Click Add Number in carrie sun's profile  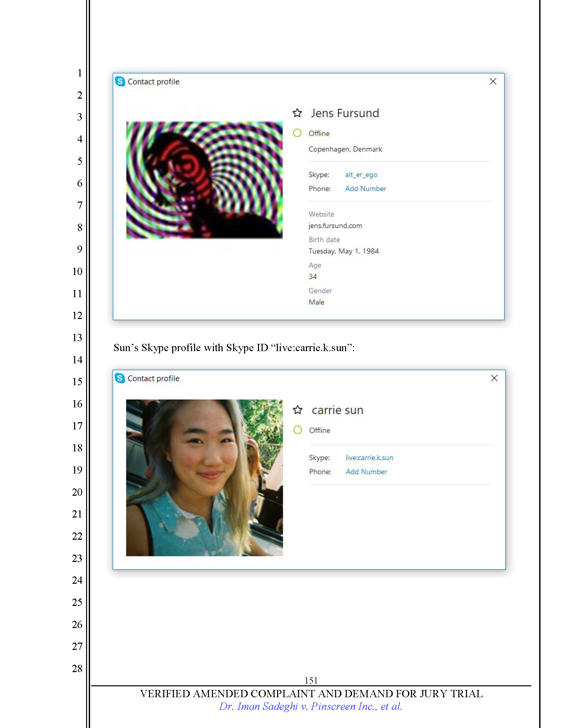pos(366,472)
